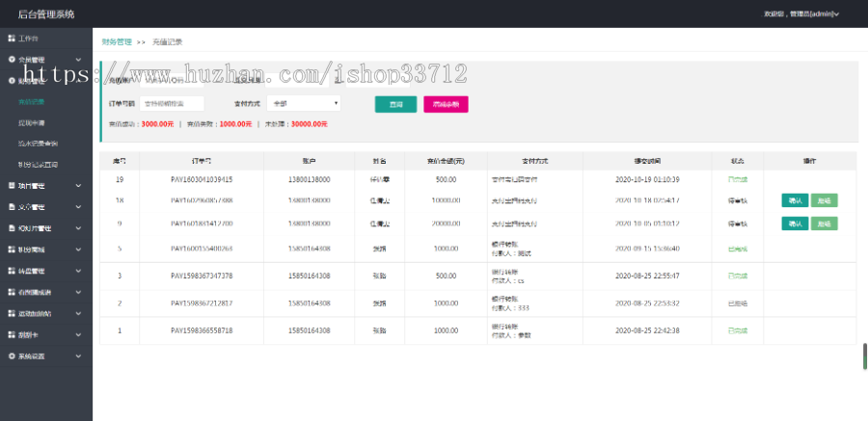Click order number PAY1598367347378
The width and height of the screenshot is (868, 421).
point(202,276)
